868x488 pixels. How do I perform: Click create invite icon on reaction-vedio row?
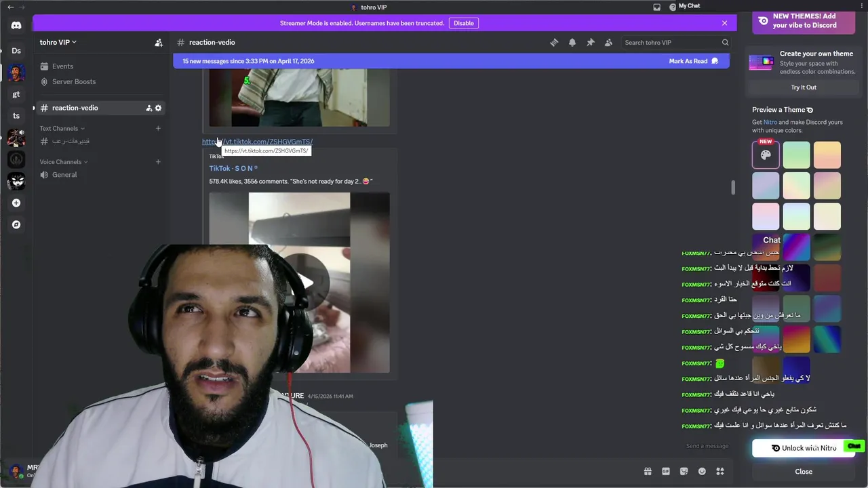point(149,108)
